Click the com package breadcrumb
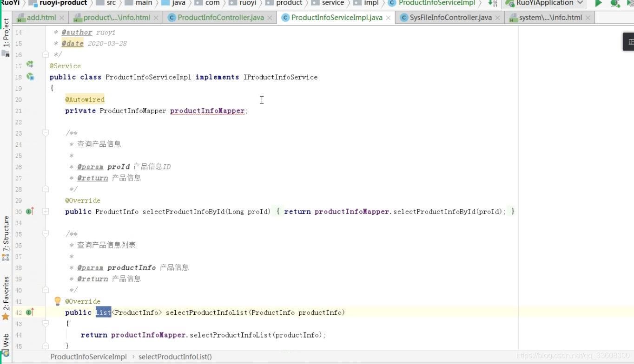The width and height of the screenshot is (634, 364). (207, 3)
